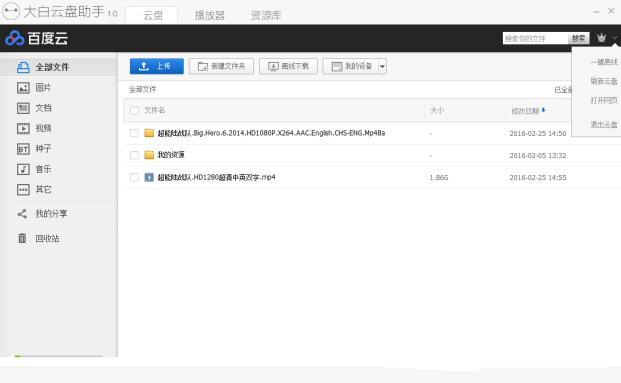Choose 一键离线 from the dropdown menu
This screenshot has width=621, height=383.
click(604, 62)
